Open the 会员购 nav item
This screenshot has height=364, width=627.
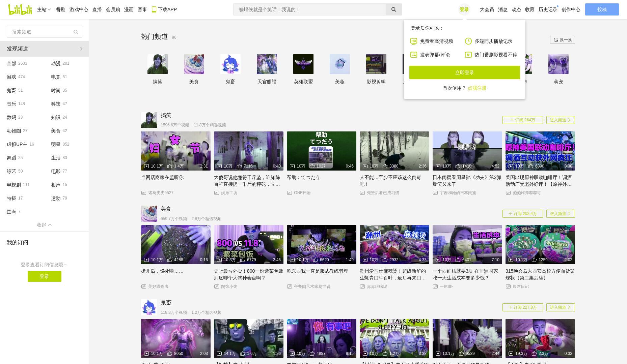click(113, 9)
